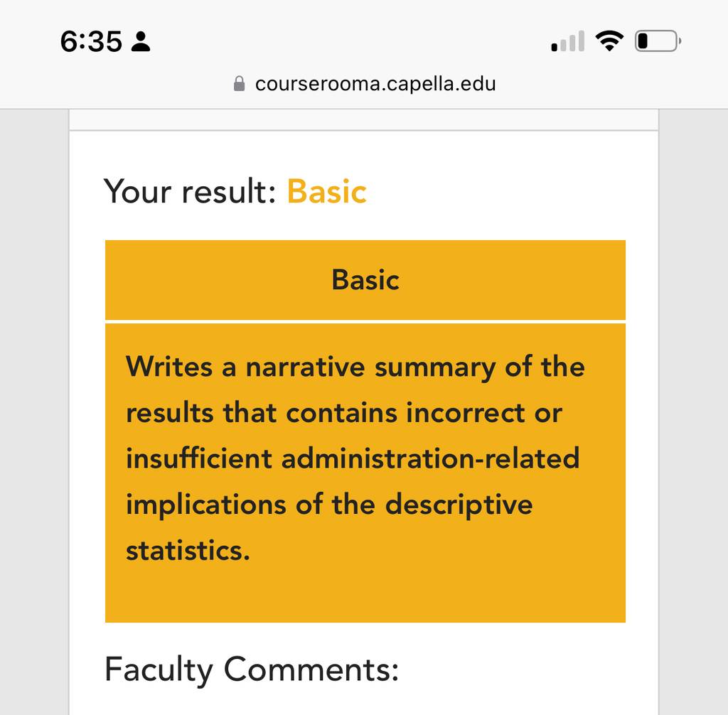
Task: Click the 'implications of the descriptive' line
Action: (329, 505)
